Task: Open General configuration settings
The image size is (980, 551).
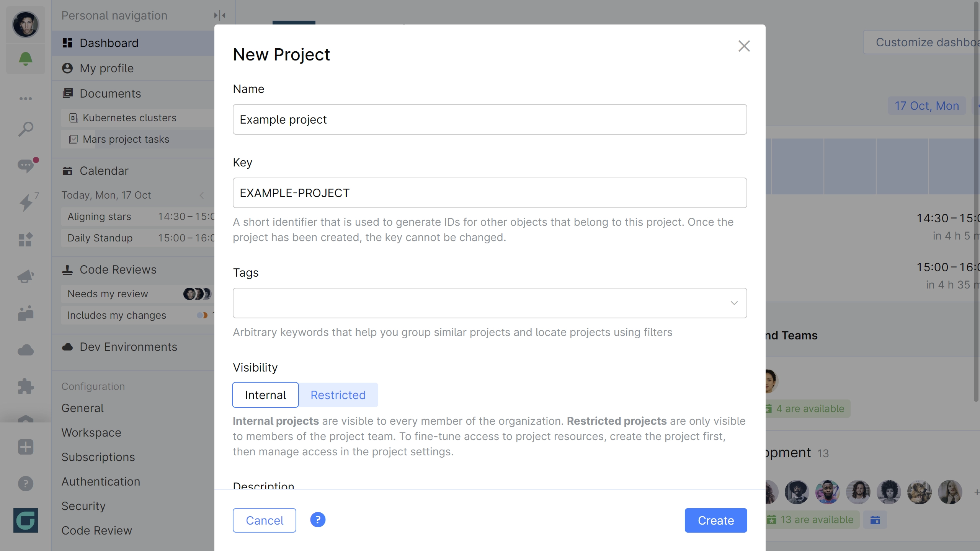Action: [x=82, y=408]
